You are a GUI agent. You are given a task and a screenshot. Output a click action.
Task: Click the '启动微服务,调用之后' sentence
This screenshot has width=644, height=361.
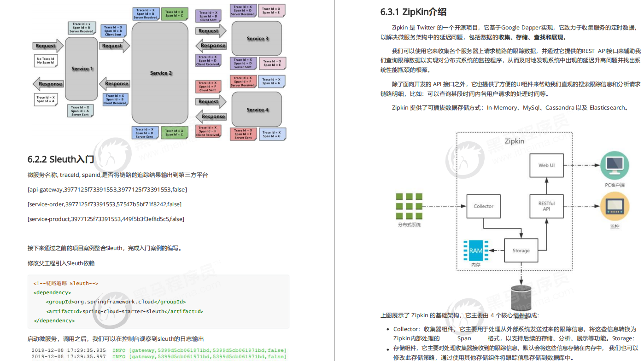116,338
